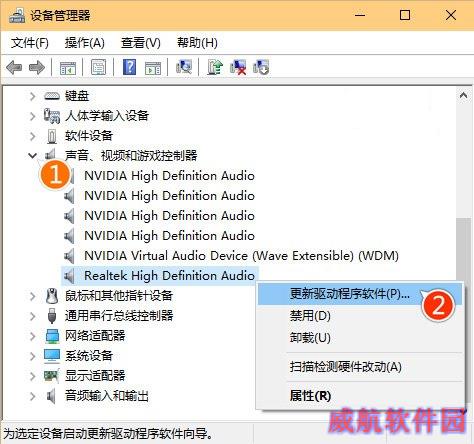The image size is (474, 444).
Task: Select the mouse icon beside 鼠标和其他指针设备
Action: (x=52, y=296)
